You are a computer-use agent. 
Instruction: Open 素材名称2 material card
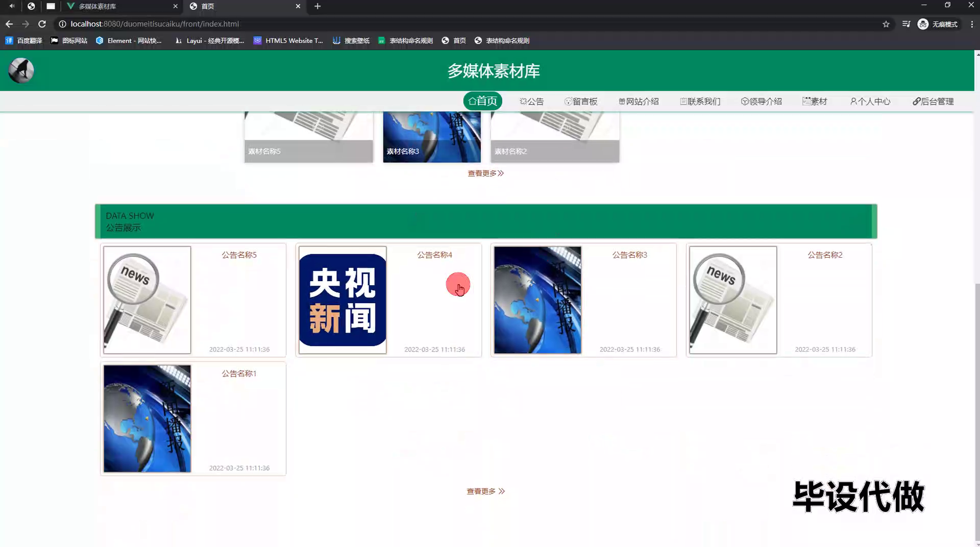555,137
